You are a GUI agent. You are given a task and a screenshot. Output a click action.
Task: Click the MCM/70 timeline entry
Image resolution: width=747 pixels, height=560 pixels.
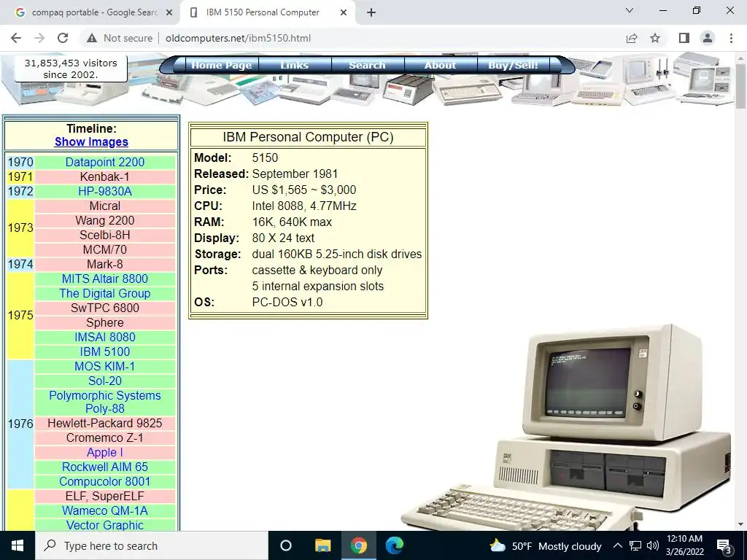(x=105, y=250)
